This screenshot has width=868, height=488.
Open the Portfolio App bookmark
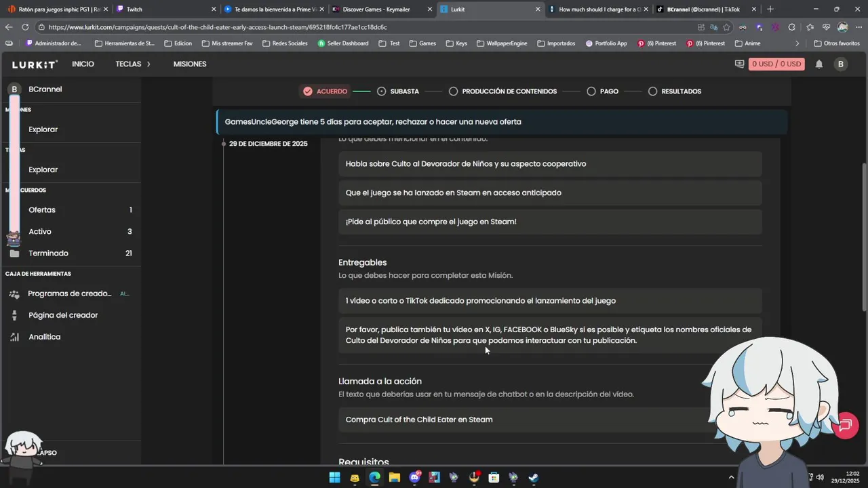coord(606,43)
